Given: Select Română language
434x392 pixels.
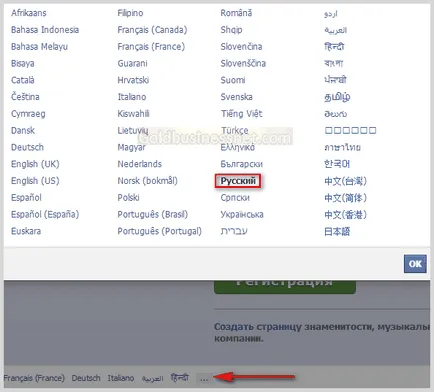Looking at the screenshot, I should (x=236, y=13).
